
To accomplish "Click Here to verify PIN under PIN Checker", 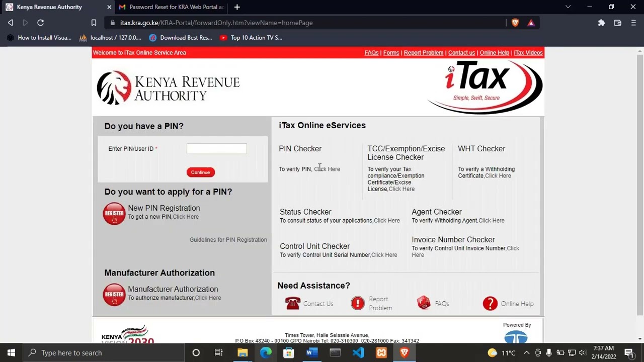I will click(327, 169).
